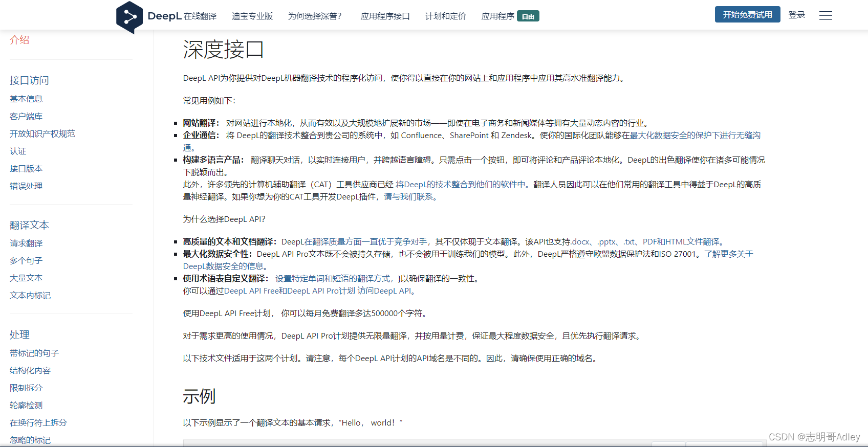Open 应用程序 navigation item
This screenshot has width=868, height=447.
(498, 16)
